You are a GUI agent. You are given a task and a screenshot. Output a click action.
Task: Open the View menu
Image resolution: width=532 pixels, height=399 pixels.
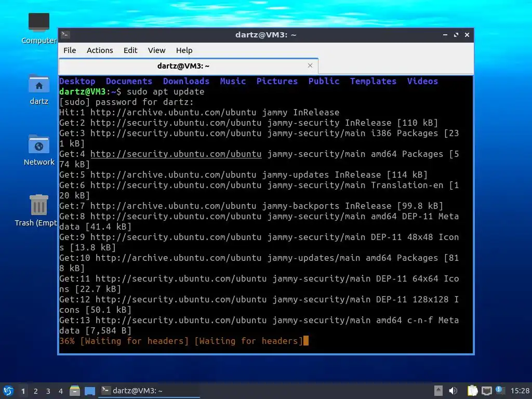(x=156, y=50)
